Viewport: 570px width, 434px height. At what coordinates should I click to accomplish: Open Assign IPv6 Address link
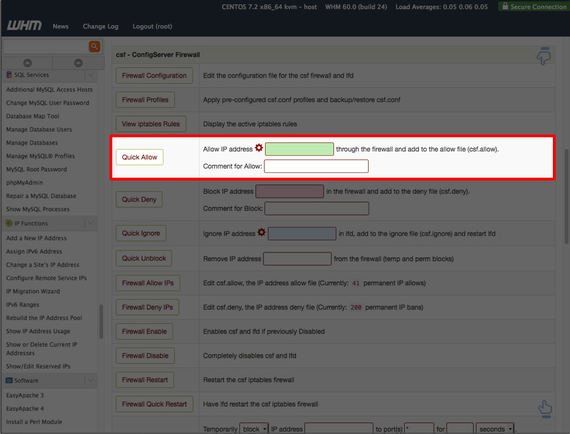[x=34, y=252]
